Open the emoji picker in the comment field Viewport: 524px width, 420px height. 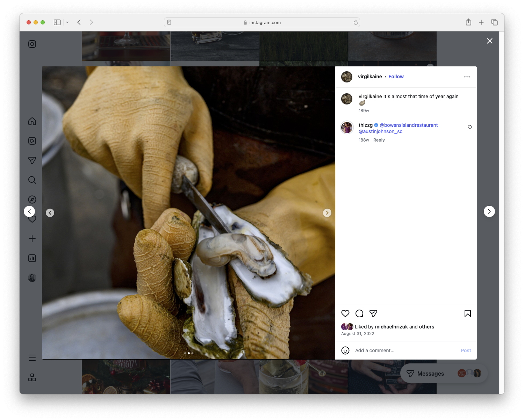[345, 350]
